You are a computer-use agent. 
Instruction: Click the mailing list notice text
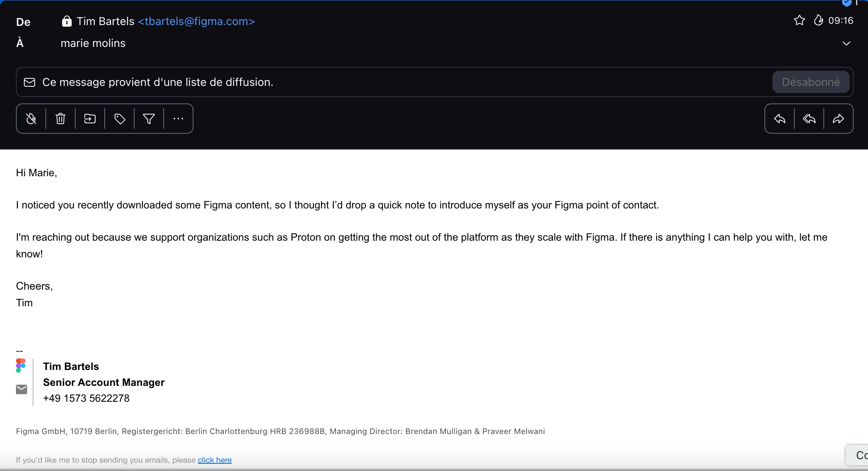[158, 82]
